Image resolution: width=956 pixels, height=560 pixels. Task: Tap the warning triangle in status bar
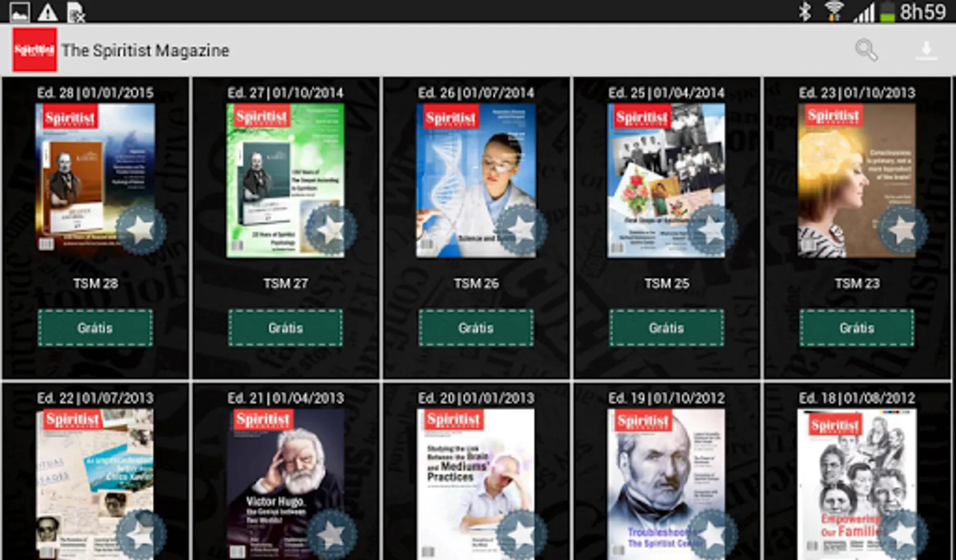click(47, 12)
